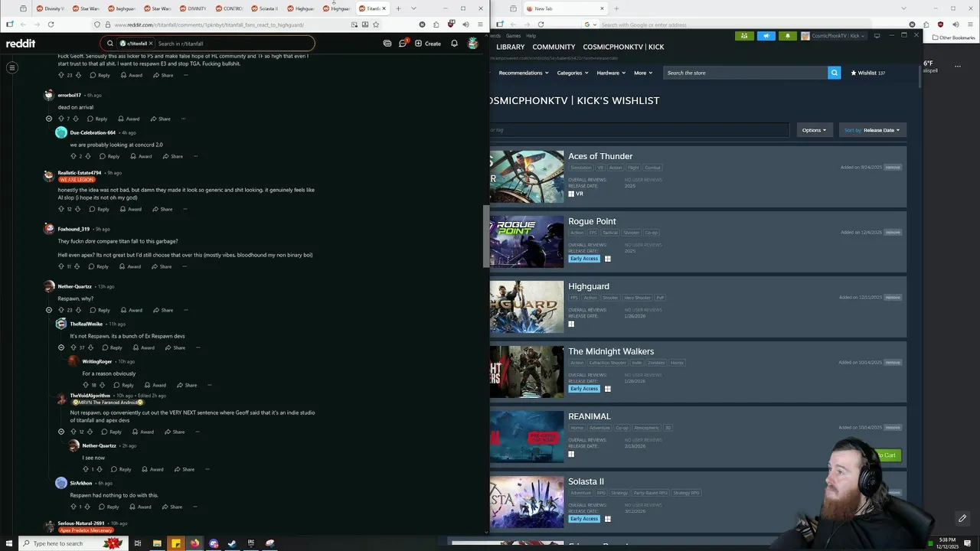Share SirArkhon's comment
Screen dimensions: 980x551
171,507
